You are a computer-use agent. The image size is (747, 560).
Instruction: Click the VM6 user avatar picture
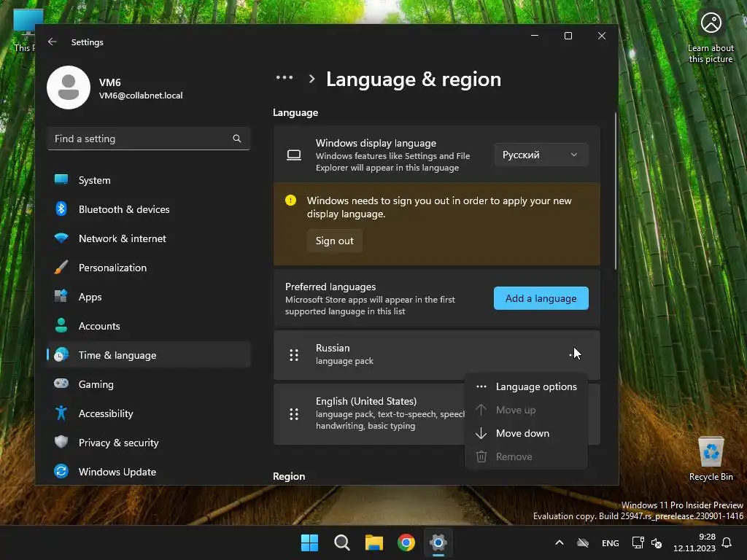[x=69, y=87]
